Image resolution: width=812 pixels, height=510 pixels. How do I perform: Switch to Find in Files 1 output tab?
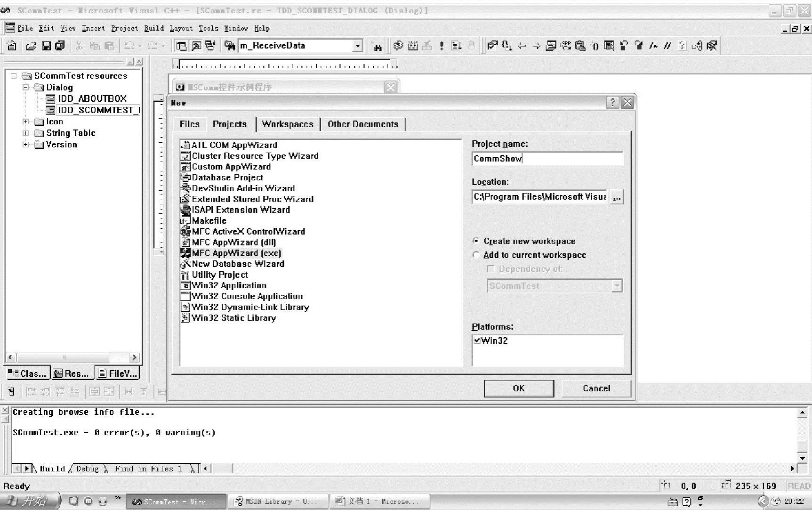(x=148, y=469)
